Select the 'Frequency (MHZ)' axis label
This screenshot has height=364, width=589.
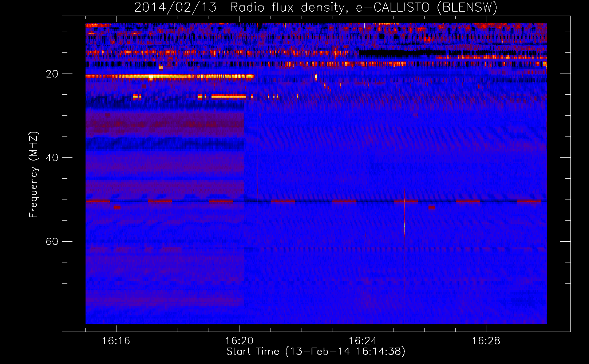coord(33,175)
